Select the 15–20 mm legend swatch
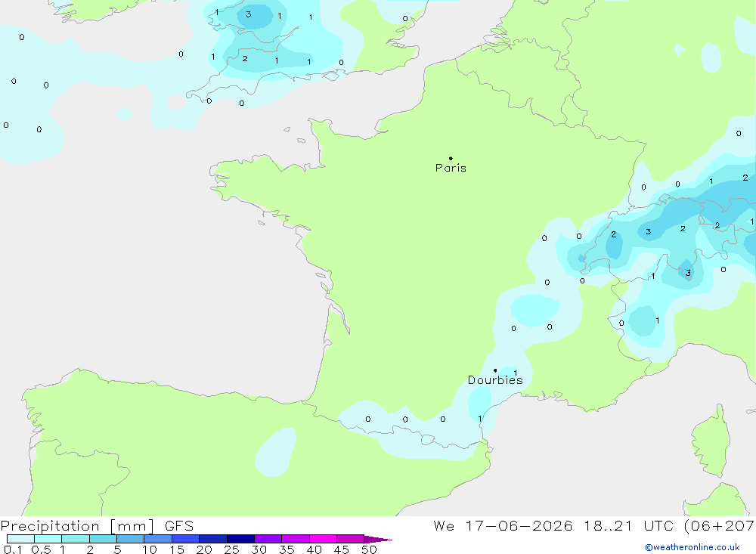756x554 pixels. point(186,539)
